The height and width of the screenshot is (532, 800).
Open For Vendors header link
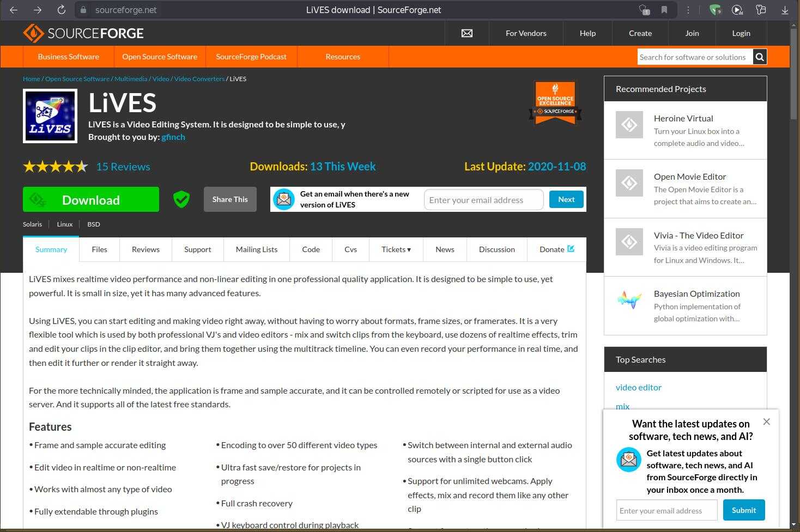click(526, 33)
